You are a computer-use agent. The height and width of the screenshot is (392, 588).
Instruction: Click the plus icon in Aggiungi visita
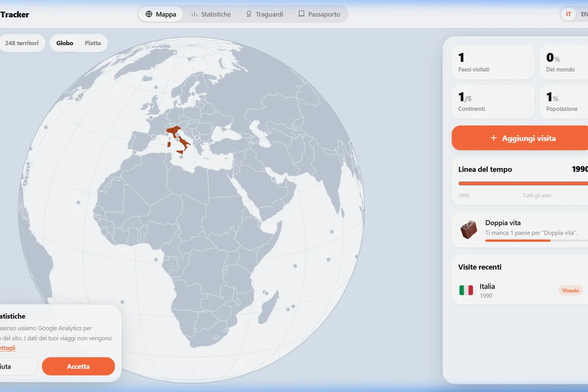click(494, 138)
